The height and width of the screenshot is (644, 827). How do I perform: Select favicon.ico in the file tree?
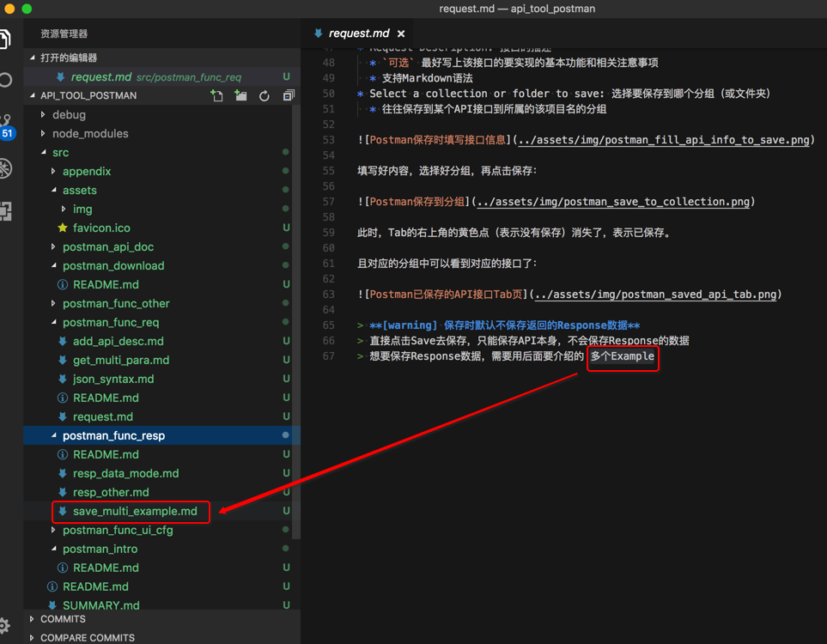pos(101,228)
